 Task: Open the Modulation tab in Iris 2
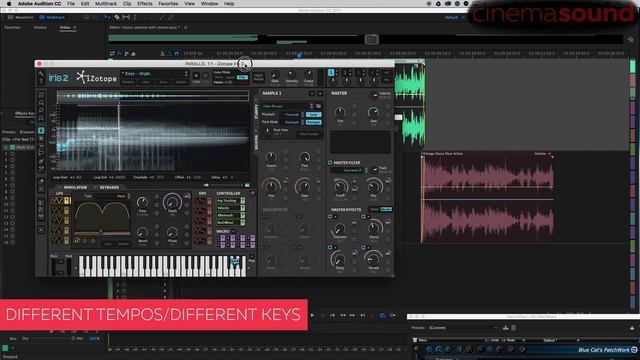(x=76, y=187)
